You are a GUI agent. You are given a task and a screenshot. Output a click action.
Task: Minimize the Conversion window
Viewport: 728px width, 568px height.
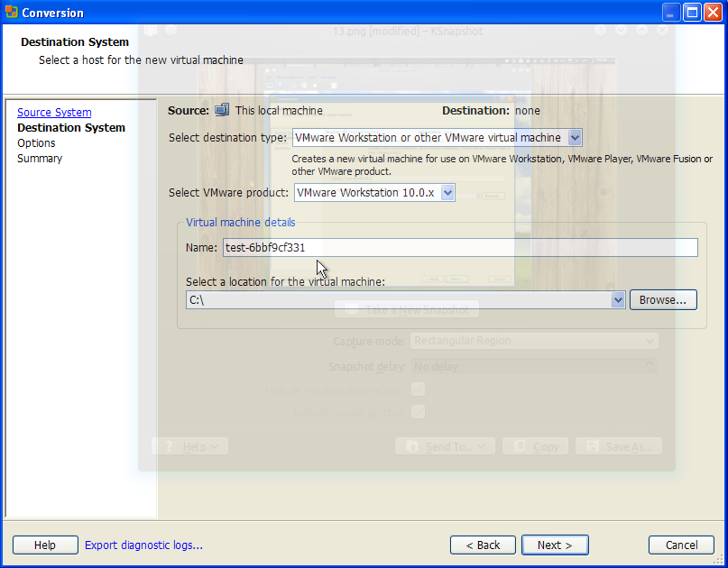tap(670, 13)
